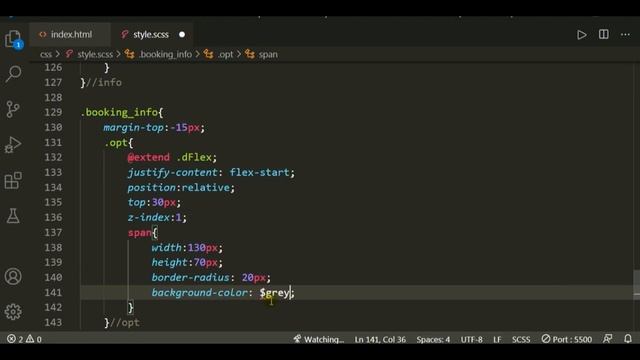Click the border-radius property
This screenshot has height=360, width=640.
tap(191, 278)
